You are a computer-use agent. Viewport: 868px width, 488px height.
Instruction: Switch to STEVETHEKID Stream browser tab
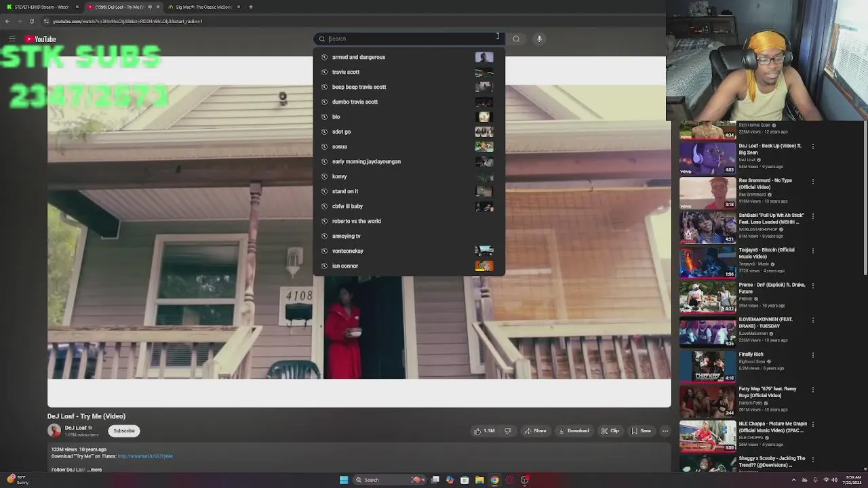point(41,7)
